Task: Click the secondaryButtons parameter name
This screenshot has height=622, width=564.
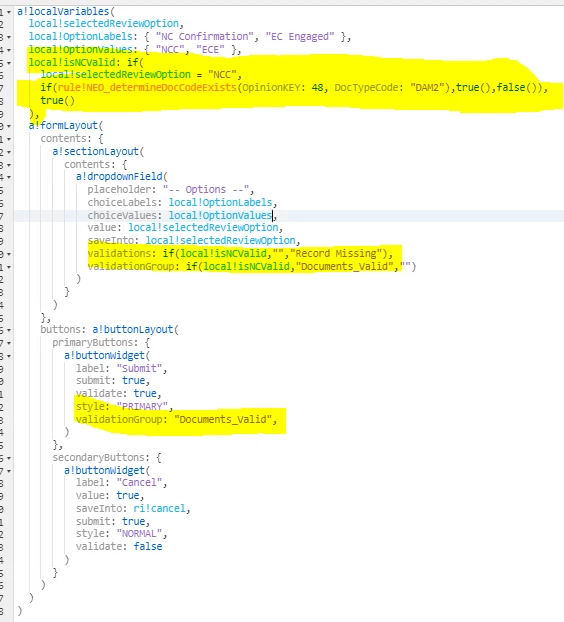Action: [x=101, y=457]
